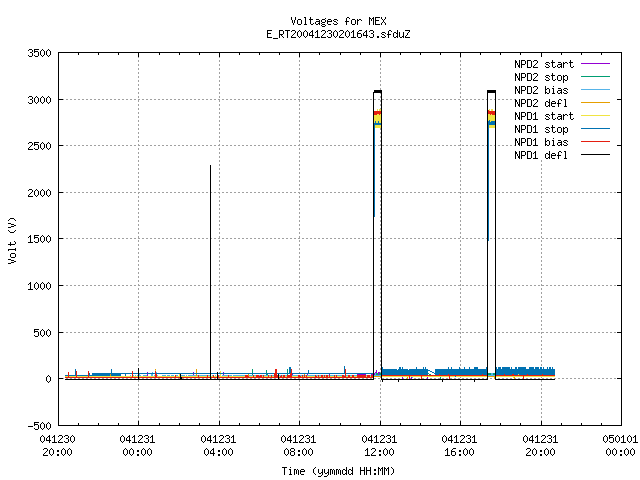
Task: Click the tall black spike before 04:00
Action: point(211,271)
